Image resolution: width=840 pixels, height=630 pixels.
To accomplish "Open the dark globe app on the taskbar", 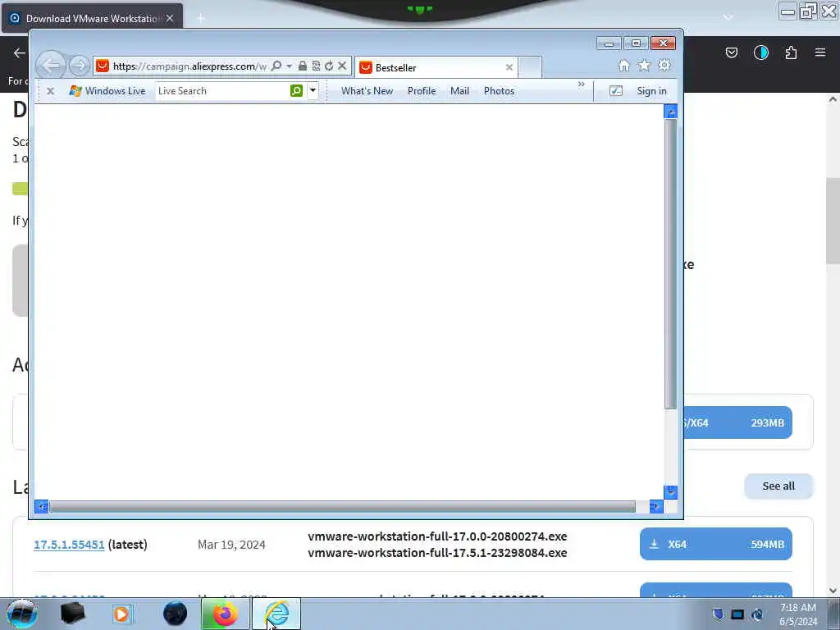I will pos(176,614).
